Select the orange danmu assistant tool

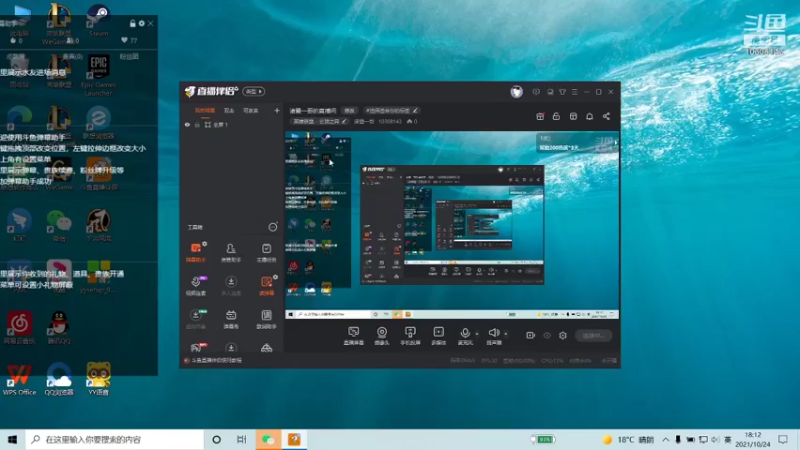click(195, 252)
